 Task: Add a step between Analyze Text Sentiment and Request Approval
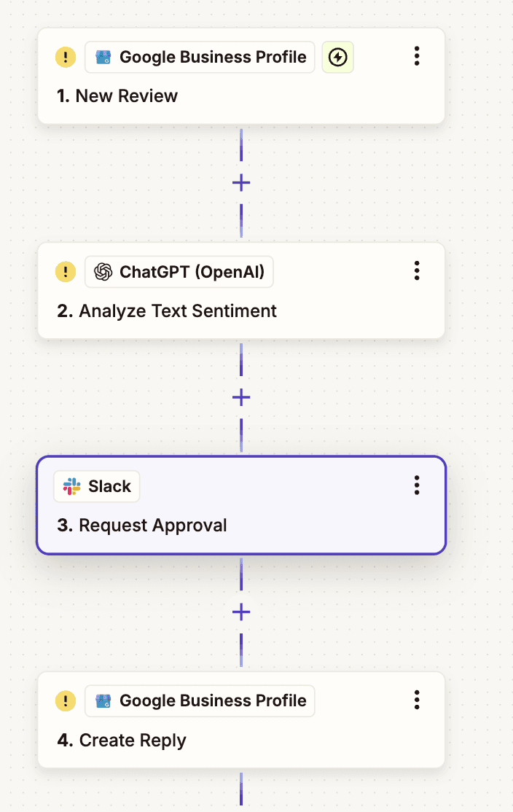[241, 398]
